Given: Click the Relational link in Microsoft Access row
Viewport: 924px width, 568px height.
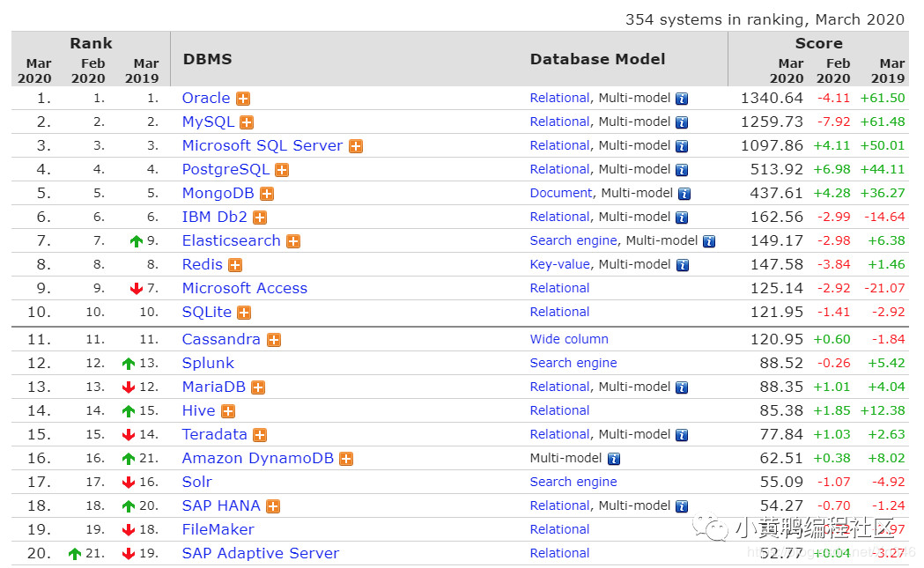Looking at the screenshot, I should point(559,288).
